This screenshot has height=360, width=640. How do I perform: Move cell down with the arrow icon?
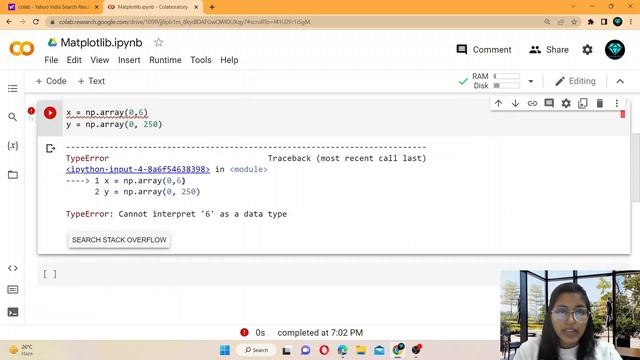pos(516,103)
